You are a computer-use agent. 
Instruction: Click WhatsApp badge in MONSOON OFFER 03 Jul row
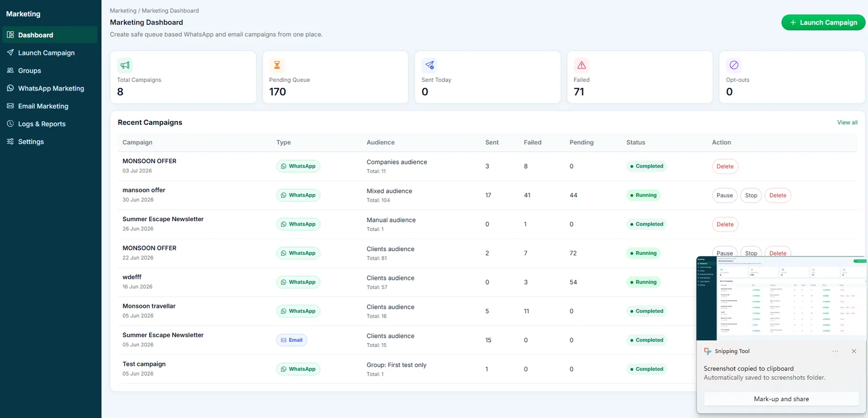(x=298, y=166)
